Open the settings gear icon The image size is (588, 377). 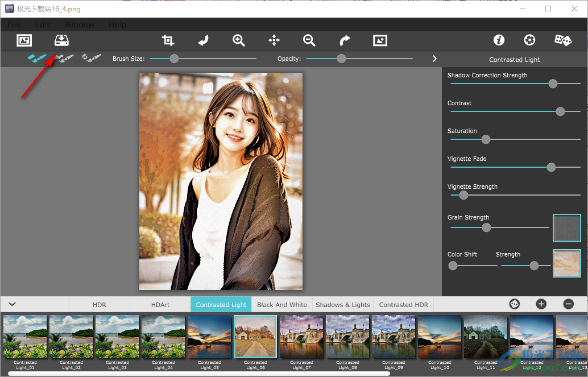coord(529,40)
